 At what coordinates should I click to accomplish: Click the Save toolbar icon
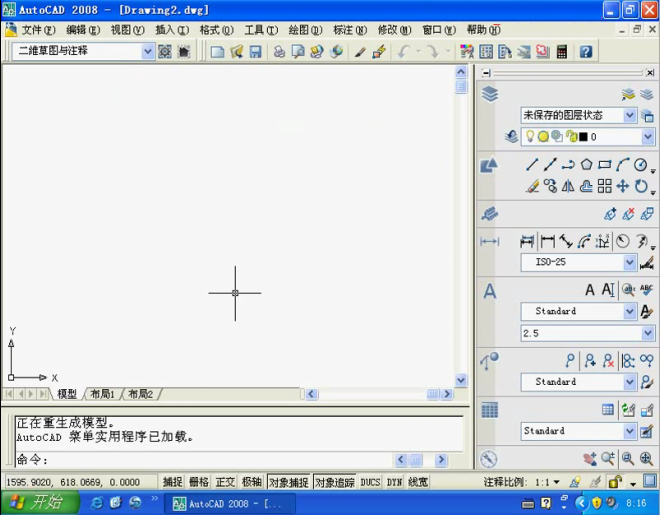pyautogui.click(x=255, y=52)
